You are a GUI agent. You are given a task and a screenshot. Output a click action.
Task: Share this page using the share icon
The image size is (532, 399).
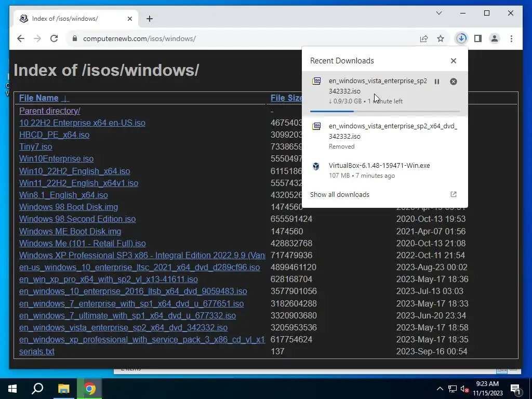point(424,38)
